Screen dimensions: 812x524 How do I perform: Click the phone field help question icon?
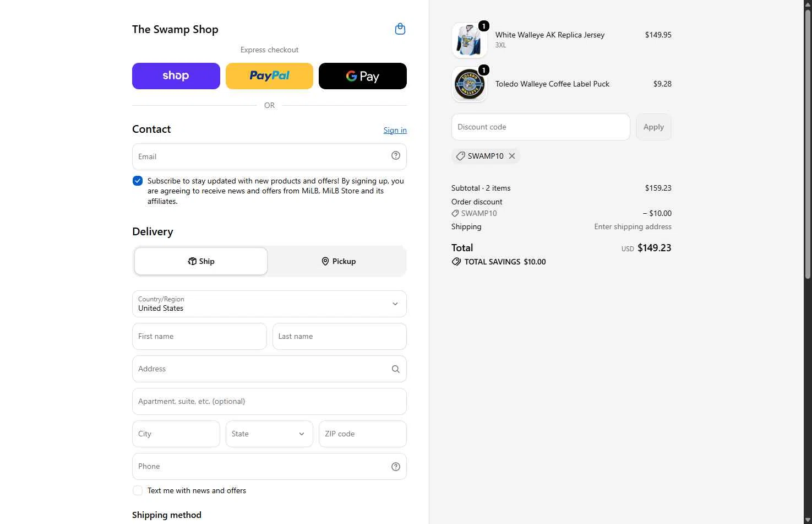coord(395,467)
